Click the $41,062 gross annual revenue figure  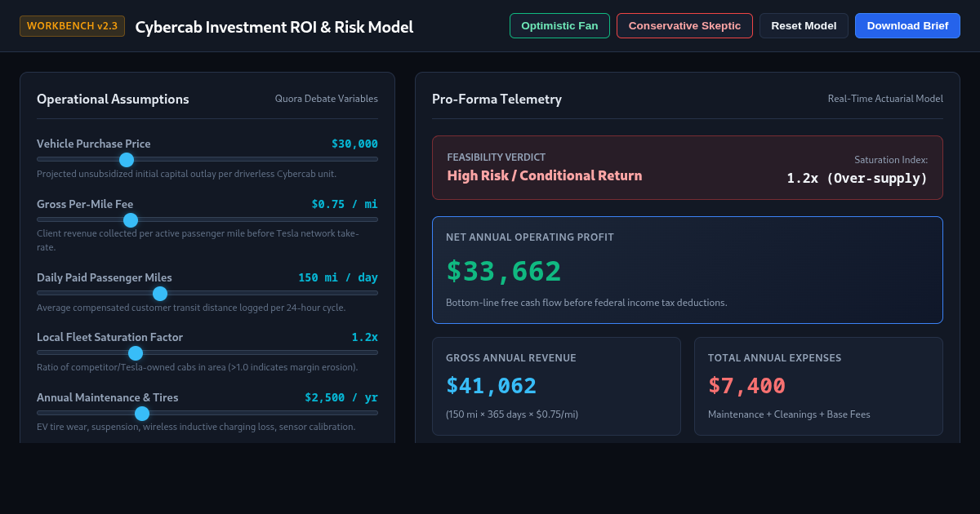pos(492,386)
